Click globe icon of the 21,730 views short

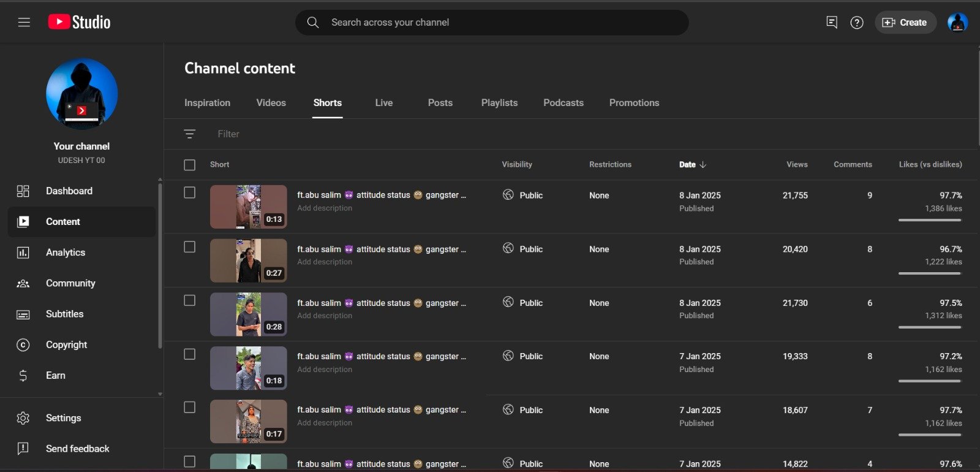pos(508,302)
